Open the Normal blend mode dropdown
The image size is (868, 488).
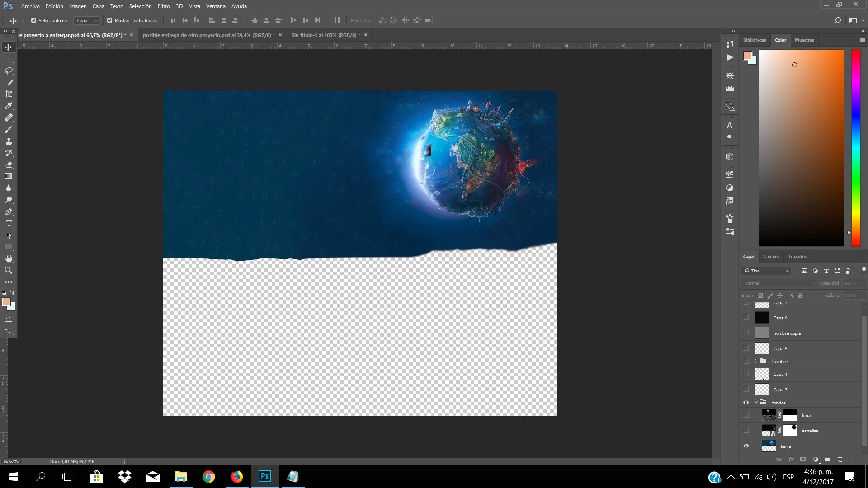point(779,283)
